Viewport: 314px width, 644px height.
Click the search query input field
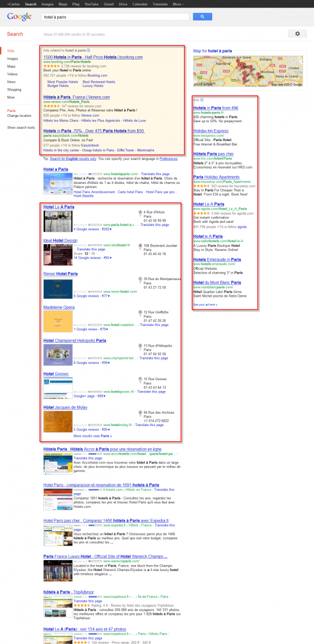[115, 17]
